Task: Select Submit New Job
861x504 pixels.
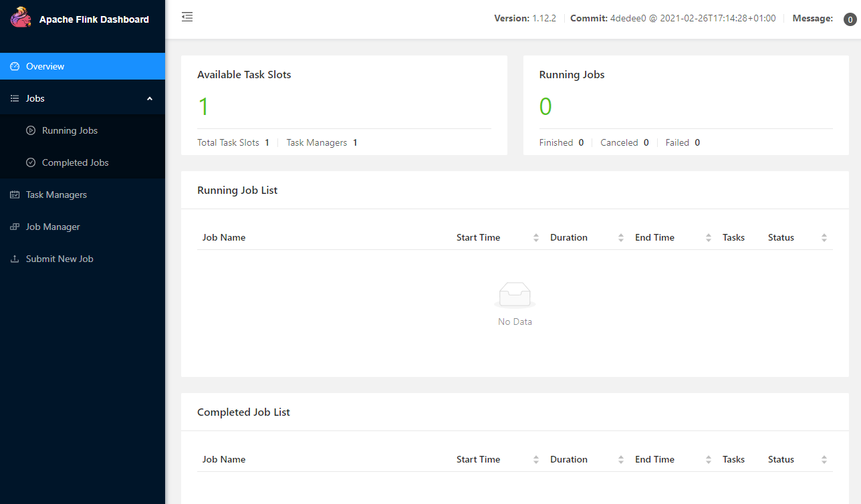Action: coord(82,259)
